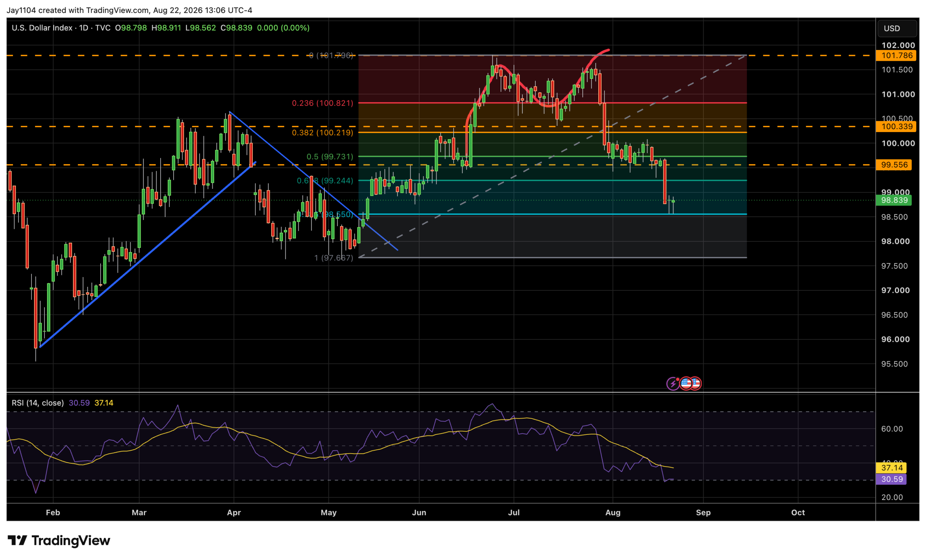Image resolution: width=926 pixels, height=560 pixels.
Task: Click the May label on the time axis
Action: point(328,513)
